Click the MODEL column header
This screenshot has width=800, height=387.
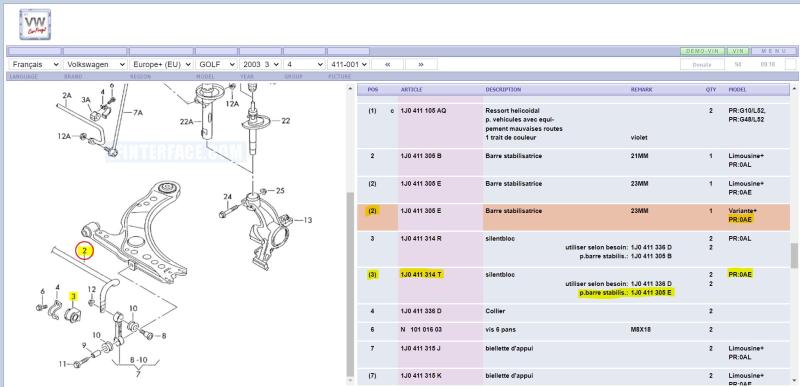coord(737,90)
